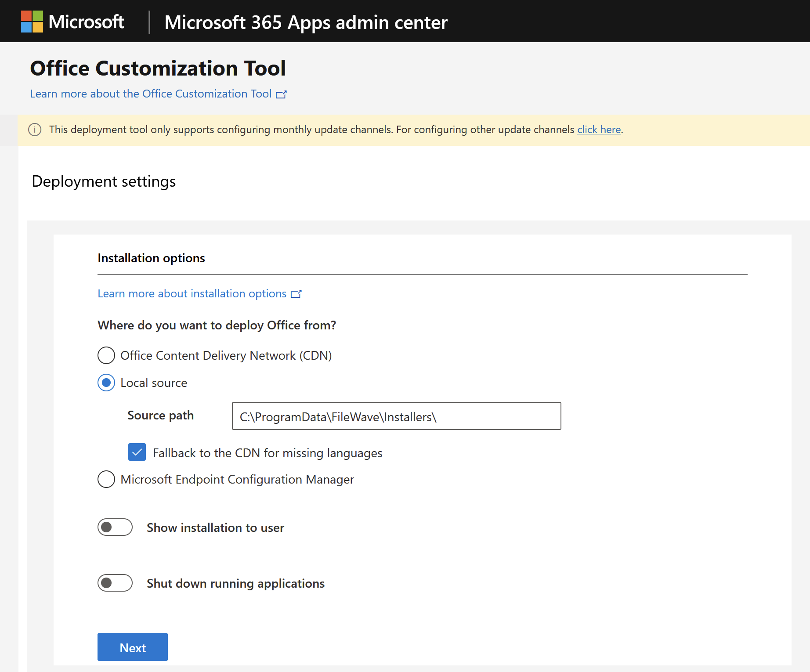
Task: Click the Microsoft 365 Apps admin center title
Action: point(306,22)
